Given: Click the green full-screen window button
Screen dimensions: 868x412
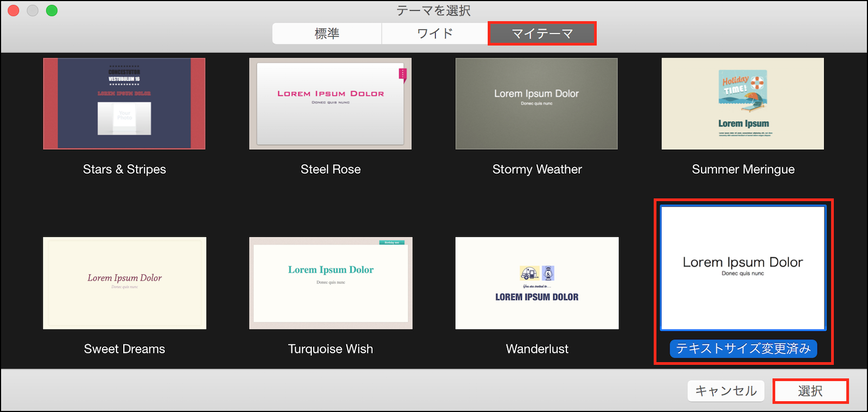Looking at the screenshot, I should tap(52, 10).
